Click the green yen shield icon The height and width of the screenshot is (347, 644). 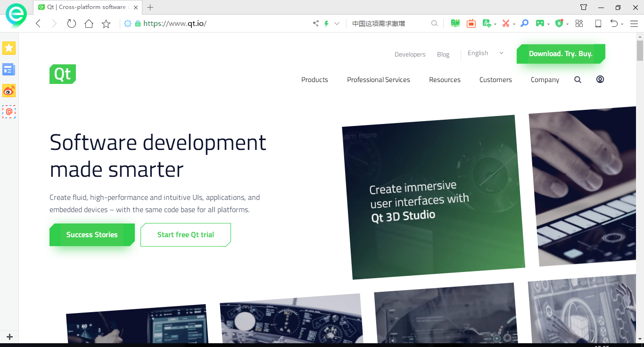click(559, 24)
